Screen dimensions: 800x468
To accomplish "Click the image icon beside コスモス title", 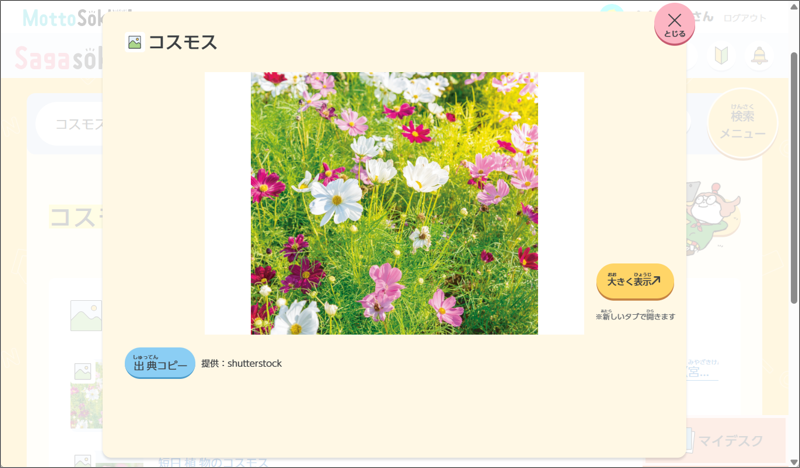I will click(x=135, y=42).
